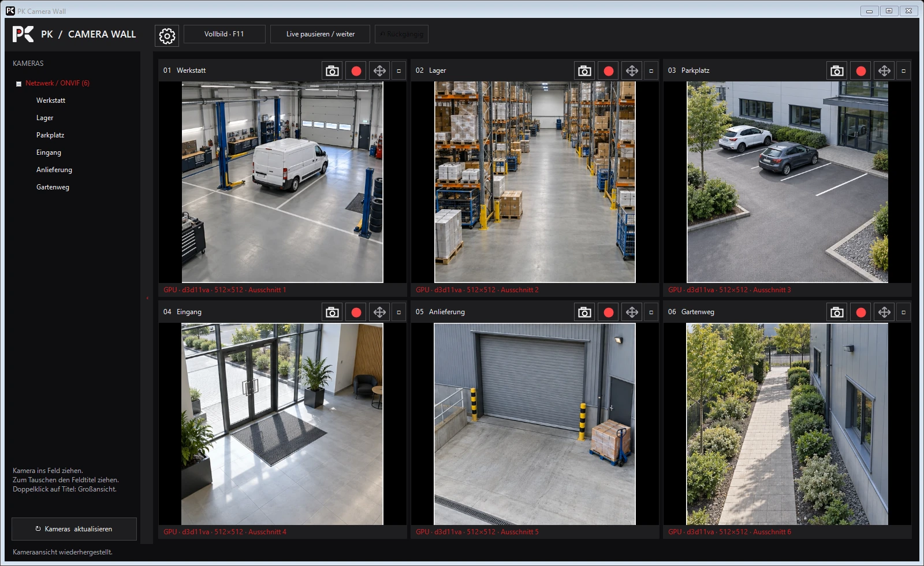The width and height of the screenshot is (924, 566).
Task: Take snapshot of Parkplatz camera
Action: pyautogui.click(x=837, y=70)
